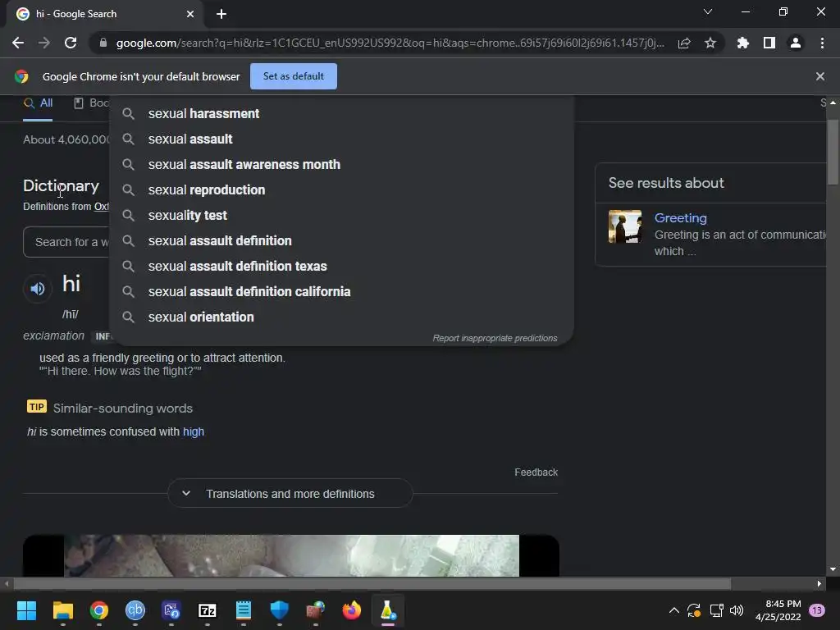840x630 pixels.
Task: Share this page via address bar icon
Action: [684, 43]
